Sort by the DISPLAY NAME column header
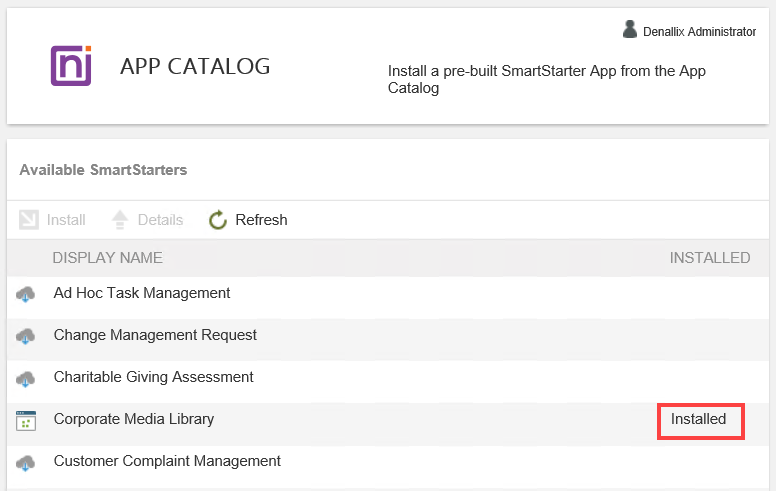 click(x=107, y=258)
